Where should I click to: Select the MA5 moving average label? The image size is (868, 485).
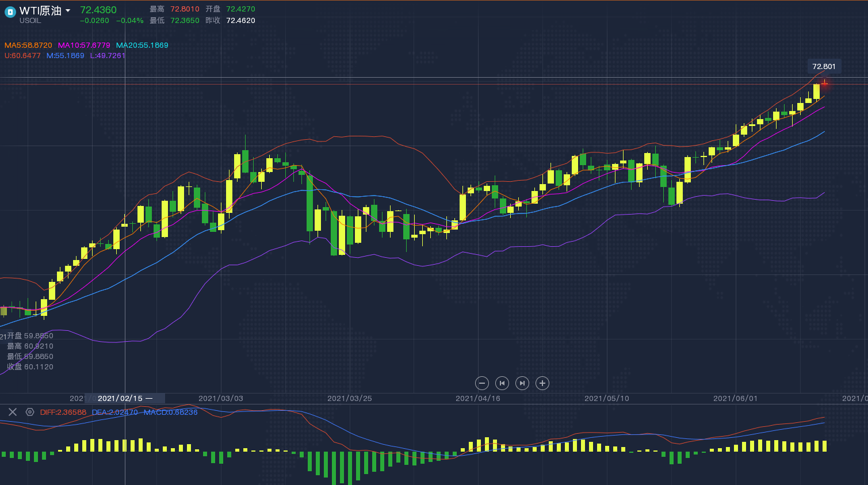click(28, 45)
